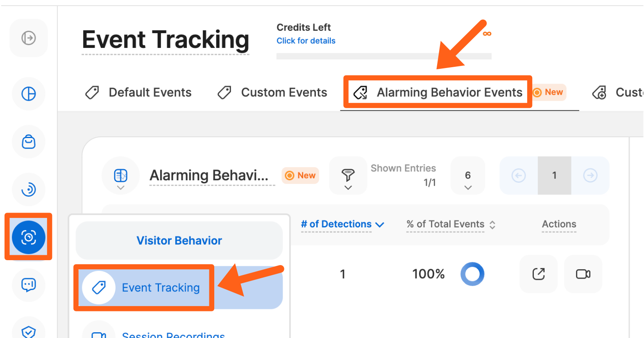Open the shopping bag sidebar icon
Viewport: 644px width, 338px height.
pyautogui.click(x=29, y=142)
